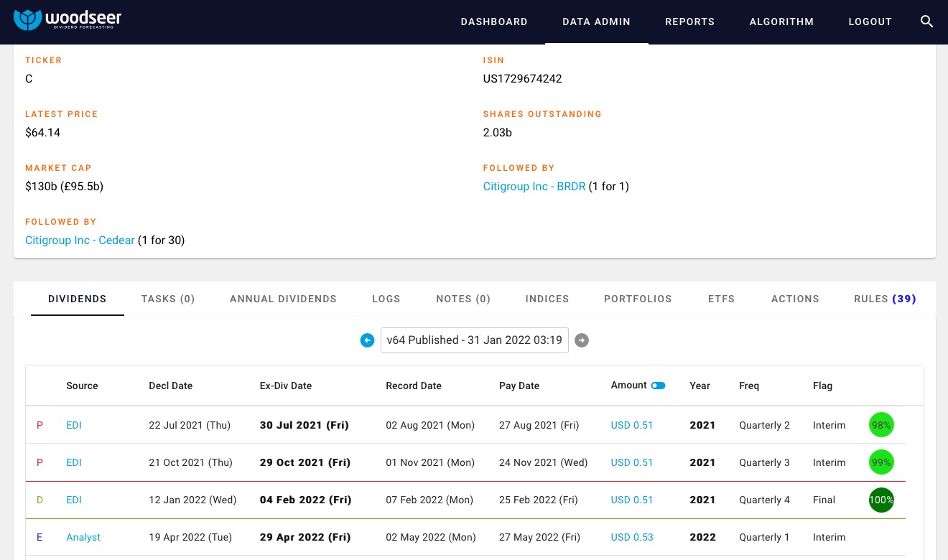Switch to the ANNUAL DIVIDENDS tab
The height and width of the screenshot is (560, 948).
[283, 299]
